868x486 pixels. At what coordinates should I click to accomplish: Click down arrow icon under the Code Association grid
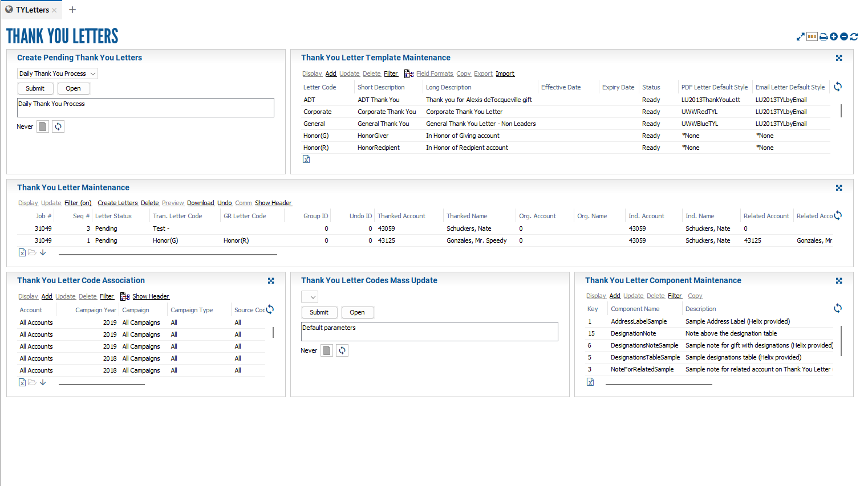point(43,382)
